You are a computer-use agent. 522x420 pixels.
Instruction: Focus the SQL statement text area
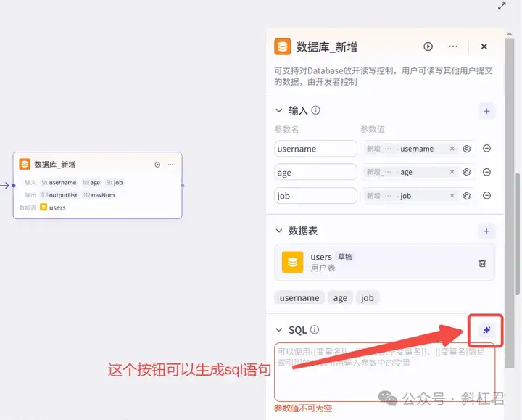pyautogui.click(x=384, y=372)
